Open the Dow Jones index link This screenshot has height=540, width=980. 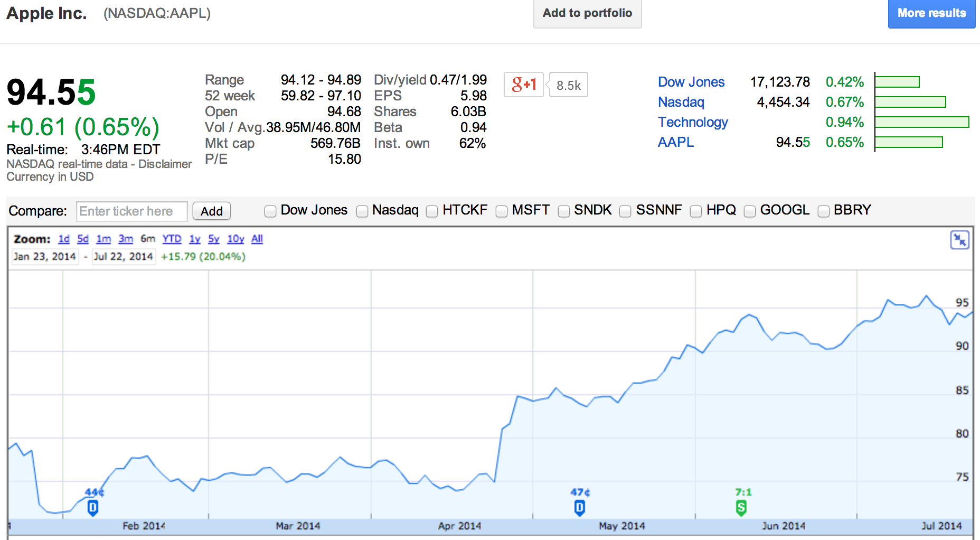[691, 82]
